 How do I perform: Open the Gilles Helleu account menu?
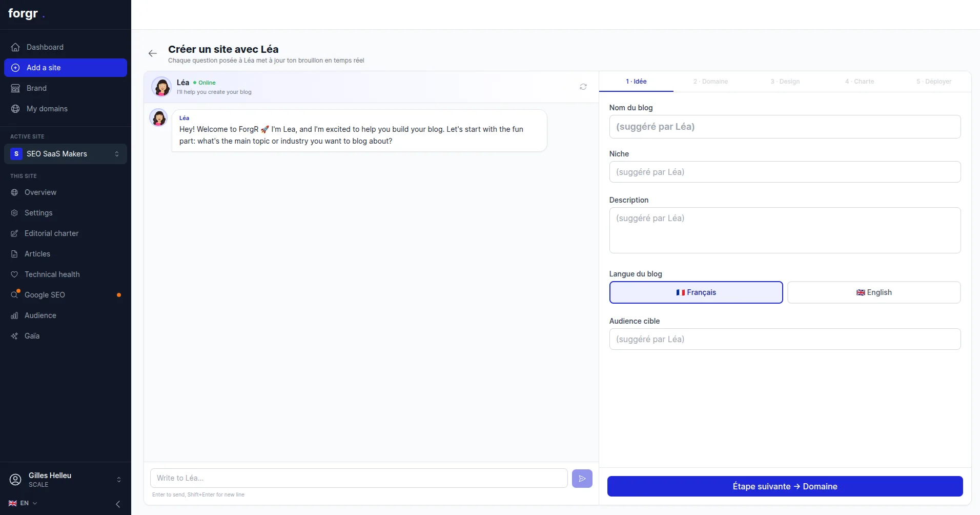(x=66, y=480)
